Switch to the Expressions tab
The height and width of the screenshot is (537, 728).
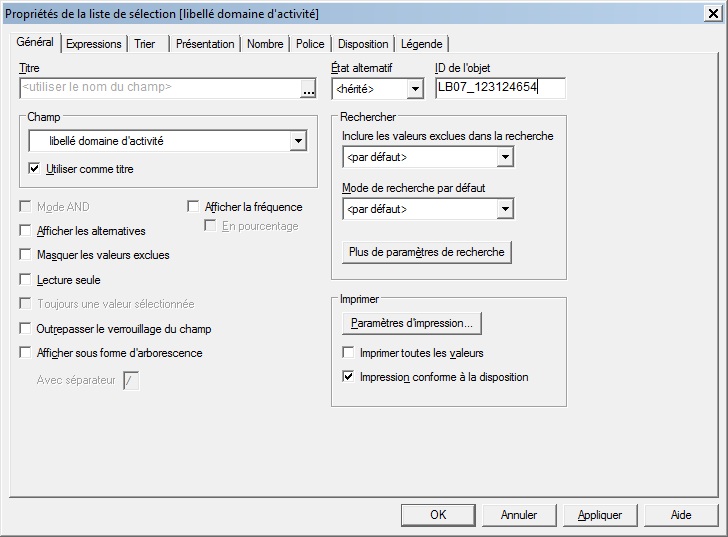(93, 44)
